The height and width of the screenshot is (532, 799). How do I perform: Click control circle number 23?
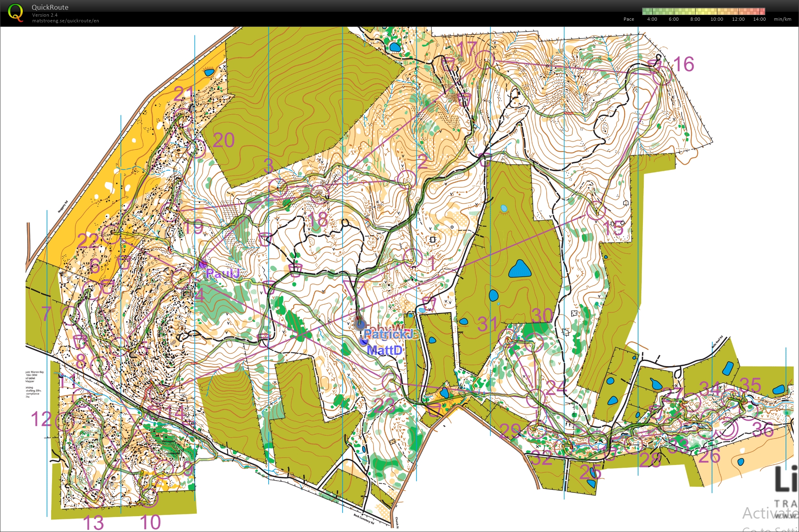[x=391, y=382]
